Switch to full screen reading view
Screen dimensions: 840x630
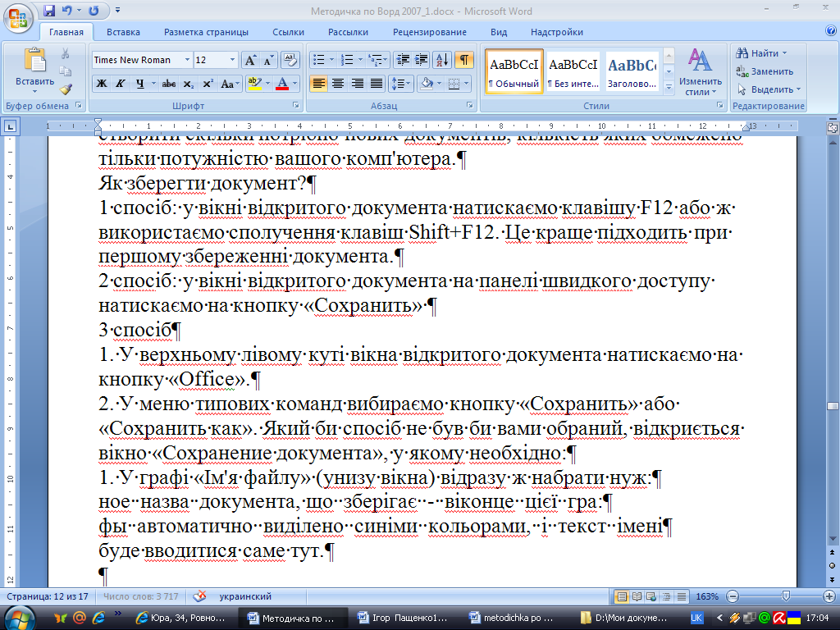[637, 596]
